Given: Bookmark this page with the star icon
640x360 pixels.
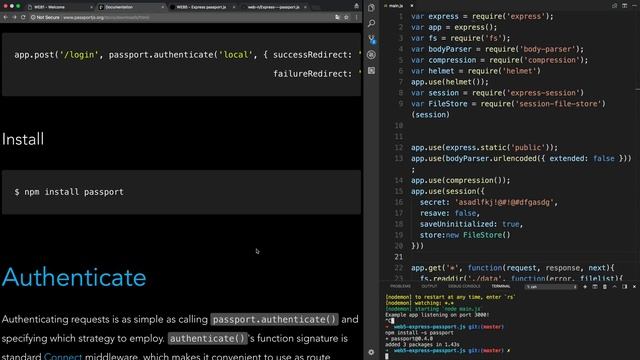Looking at the screenshot, I should click(346, 18).
